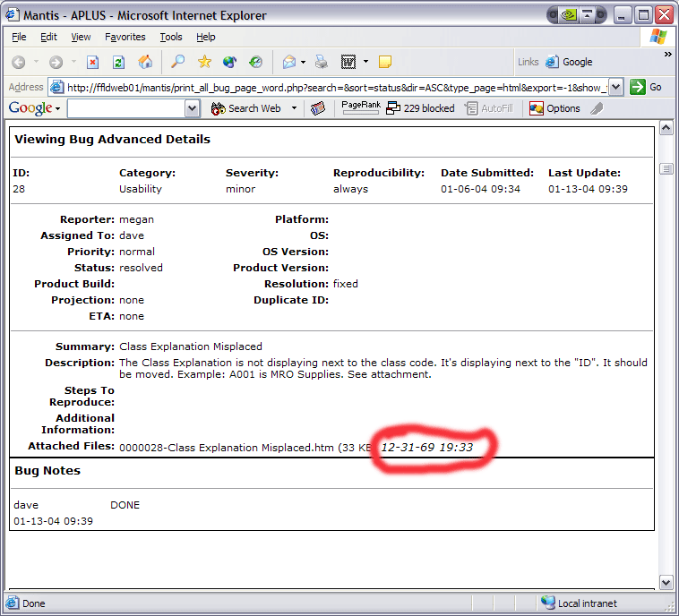
Task: Open the Google search box dropdown
Action: (192, 108)
